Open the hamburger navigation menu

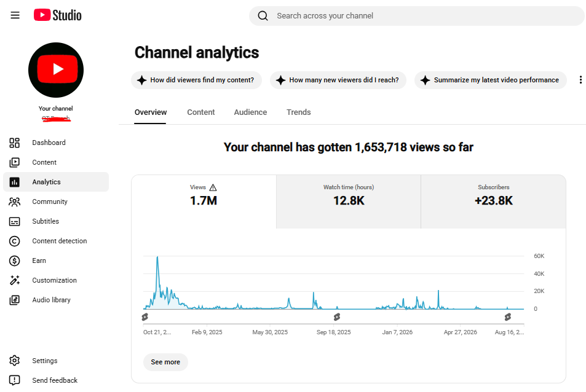point(15,15)
